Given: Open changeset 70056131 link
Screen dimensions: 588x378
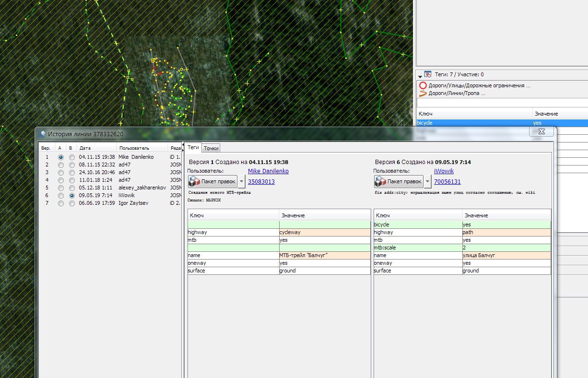Looking at the screenshot, I should pyautogui.click(x=447, y=182).
